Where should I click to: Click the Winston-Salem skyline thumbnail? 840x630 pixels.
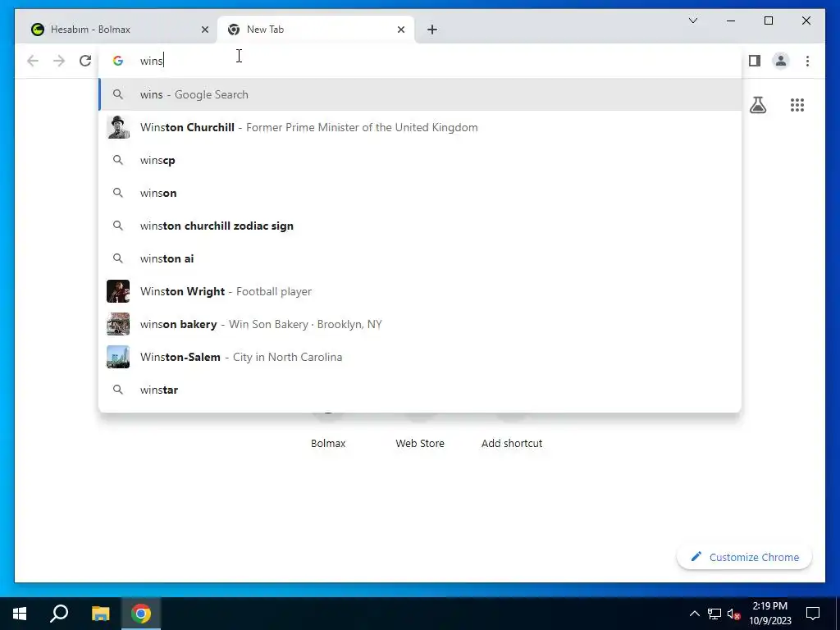pos(118,357)
